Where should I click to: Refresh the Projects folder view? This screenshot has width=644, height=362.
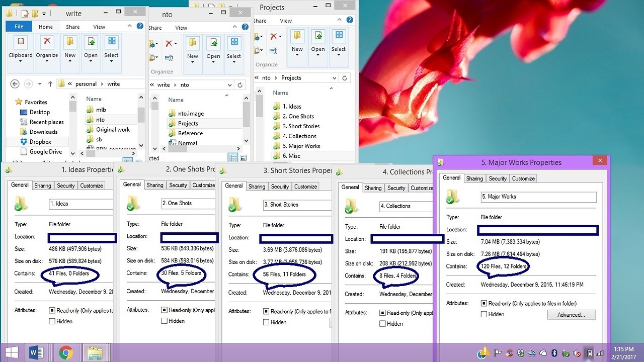[345, 78]
